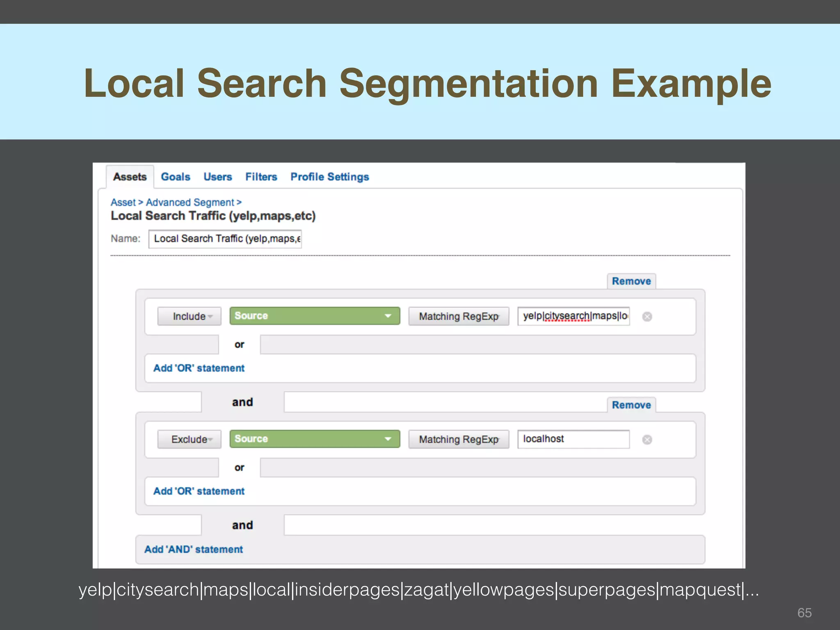Switch to the Assets tab
This screenshot has height=630, width=840.
[x=130, y=177]
